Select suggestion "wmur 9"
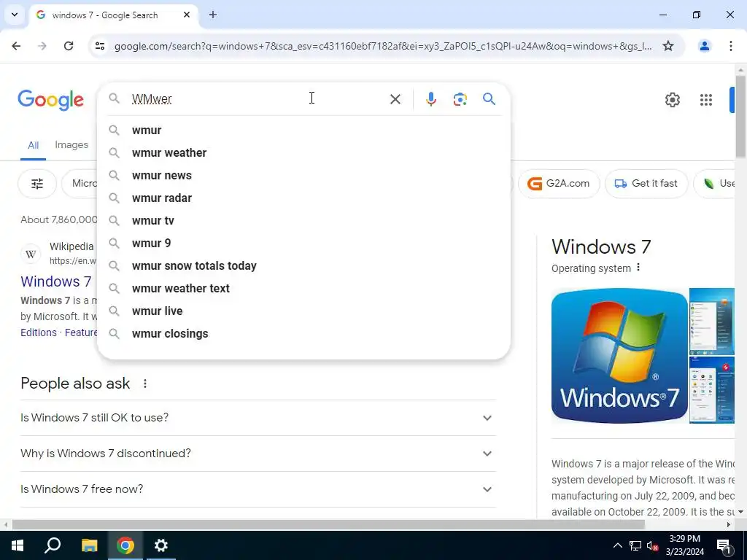747x560 pixels. pyautogui.click(x=303, y=244)
